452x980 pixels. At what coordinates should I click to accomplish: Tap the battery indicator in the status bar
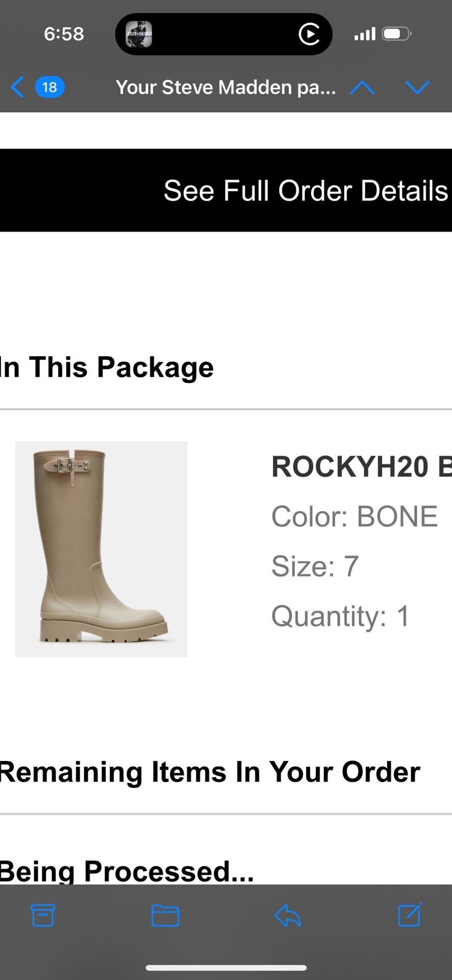[394, 33]
